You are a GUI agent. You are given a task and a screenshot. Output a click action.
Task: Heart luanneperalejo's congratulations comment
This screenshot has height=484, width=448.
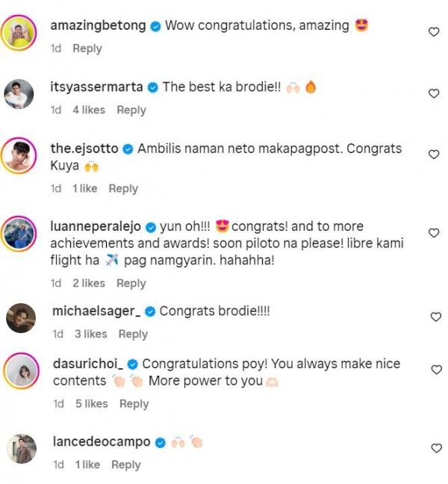pyautogui.click(x=434, y=233)
